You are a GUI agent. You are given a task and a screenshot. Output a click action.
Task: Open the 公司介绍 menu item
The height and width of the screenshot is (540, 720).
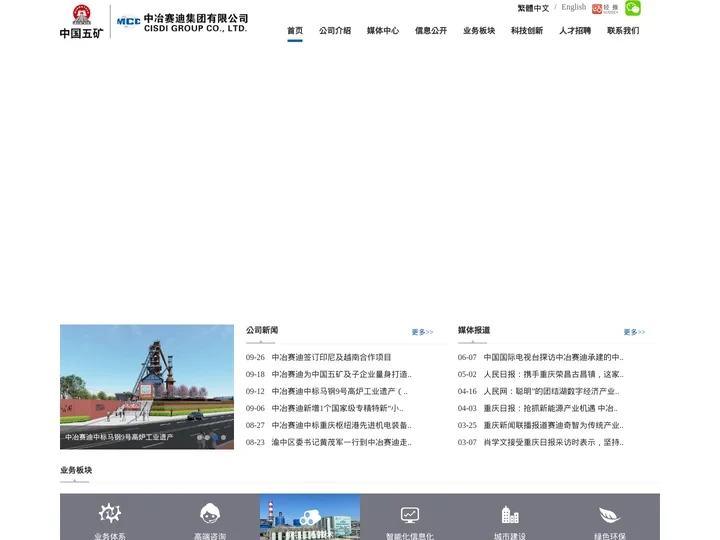(335, 31)
